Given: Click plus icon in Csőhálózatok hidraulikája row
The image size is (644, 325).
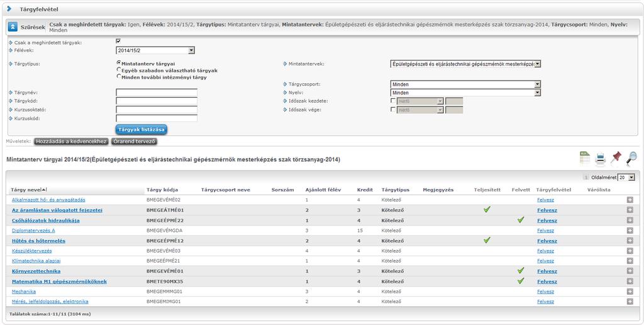Looking at the screenshot, I should point(630,220).
